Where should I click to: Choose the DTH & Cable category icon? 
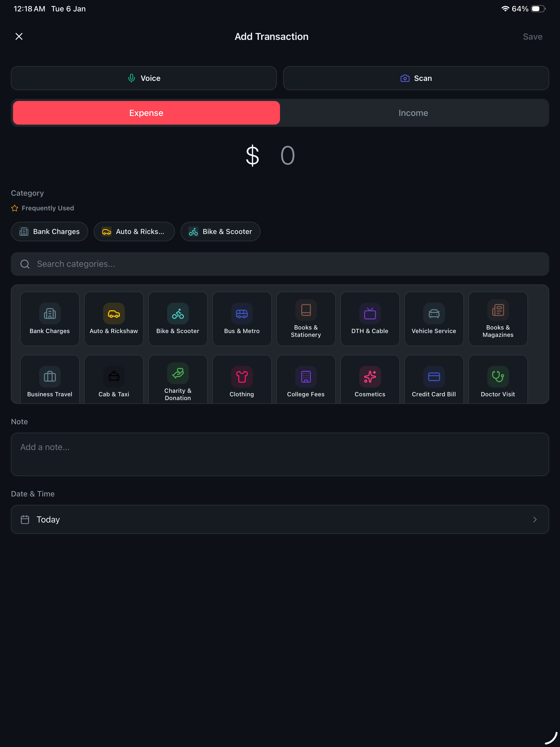pos(370,314)
